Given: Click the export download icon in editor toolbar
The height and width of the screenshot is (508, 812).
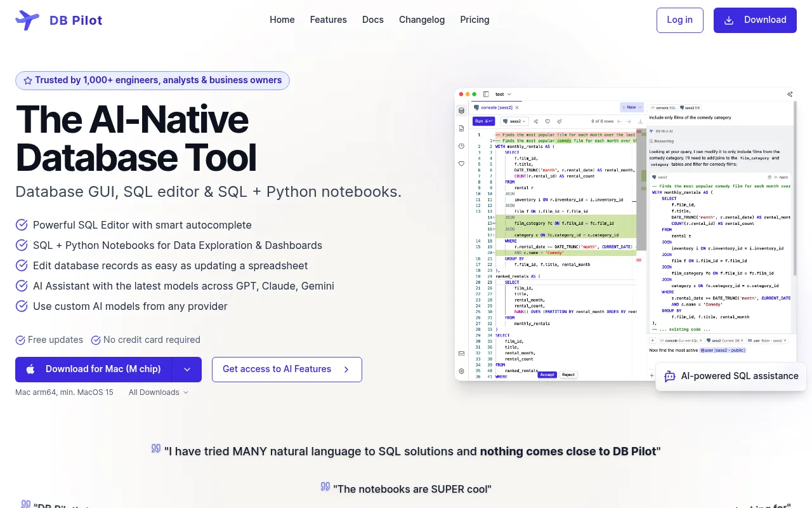Looking at the screenshot, I should tap(639, 121).
